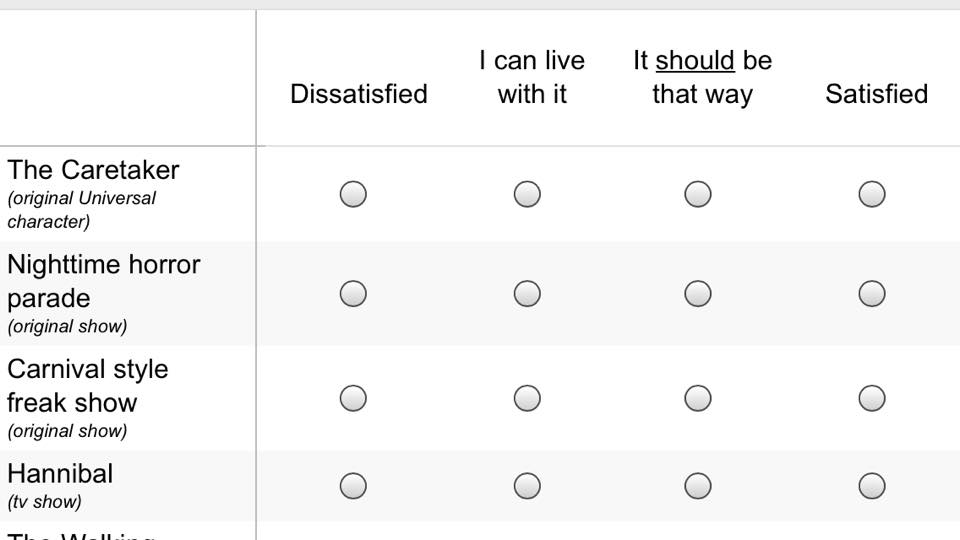Viewport: 960px width, 540px height.
Task: Select Dissatisfied for Carnival style freak show
Action: [353, 398]
